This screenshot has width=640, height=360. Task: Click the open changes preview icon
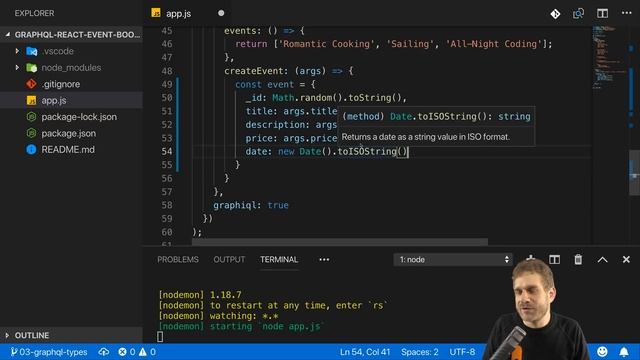click(x=578, y=13)
